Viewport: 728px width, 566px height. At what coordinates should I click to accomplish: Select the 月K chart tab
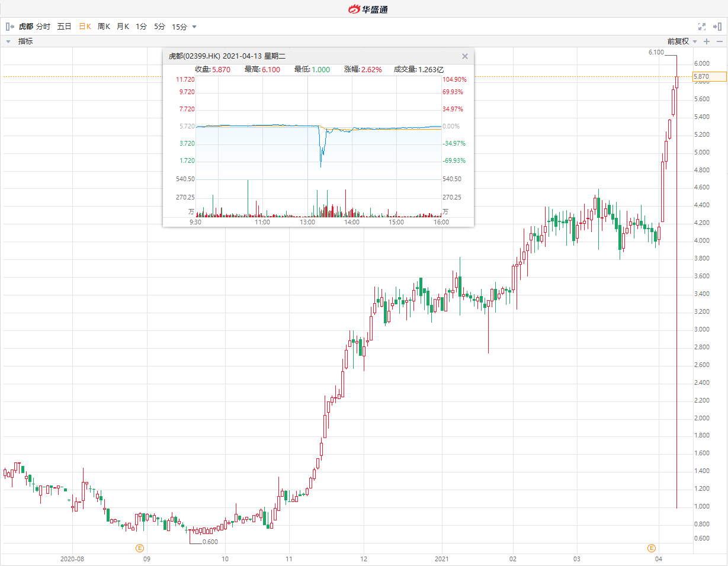[x=123, y=27]
